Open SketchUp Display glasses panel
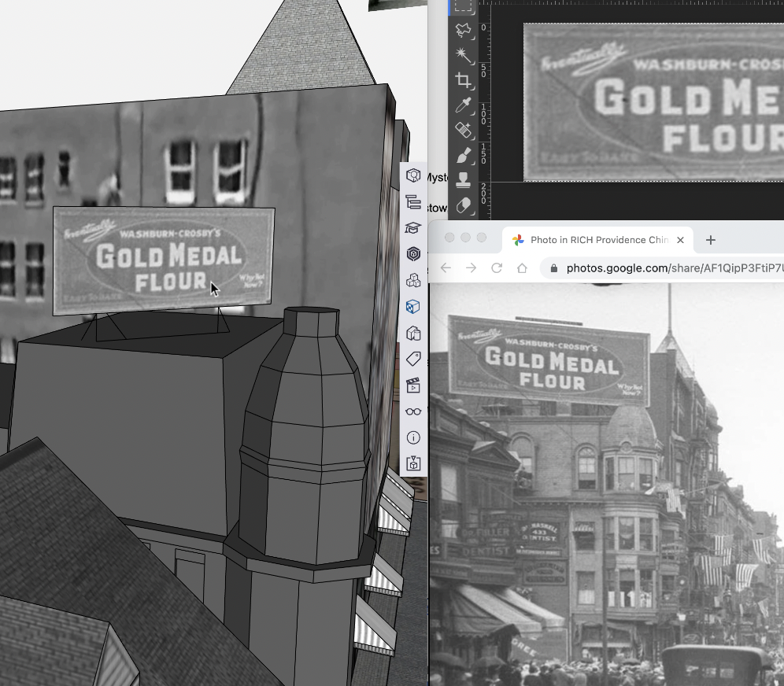This screenshot has height=686, width=784. tap(413, 411)
